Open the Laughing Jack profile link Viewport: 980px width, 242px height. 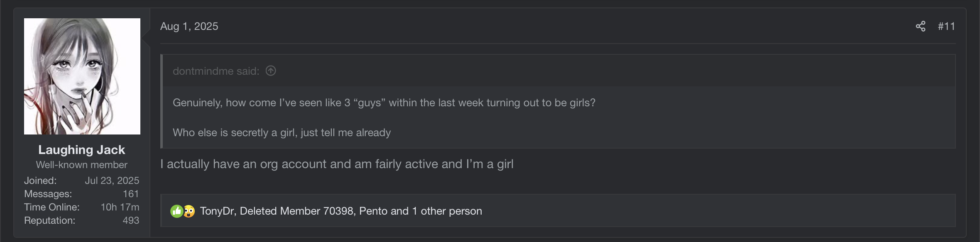point(82,150)
